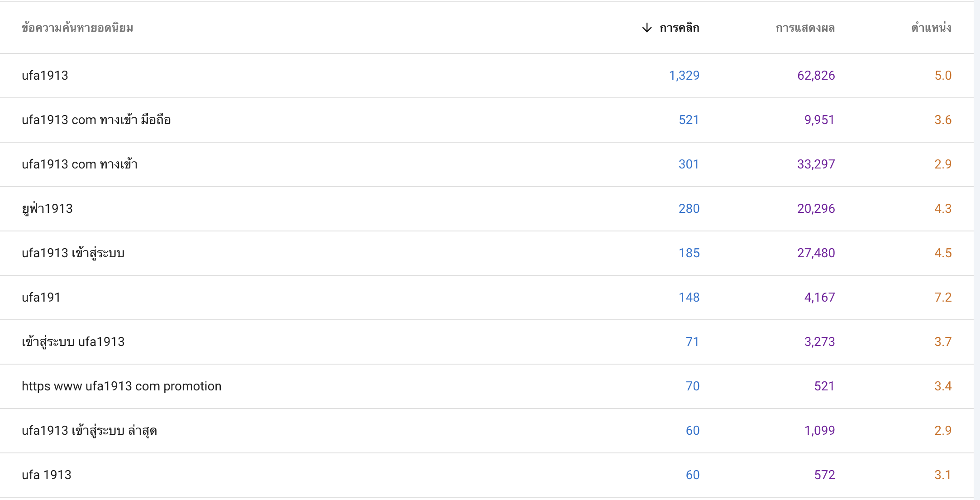Viewport: 980px width, 500px height.
Task: Select https www ufa1913 com promotion query
Action: click(487, 386)
